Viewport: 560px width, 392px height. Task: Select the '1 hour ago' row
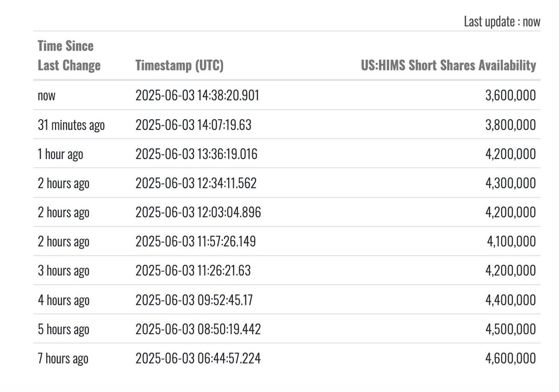click(x=287, y=154)
